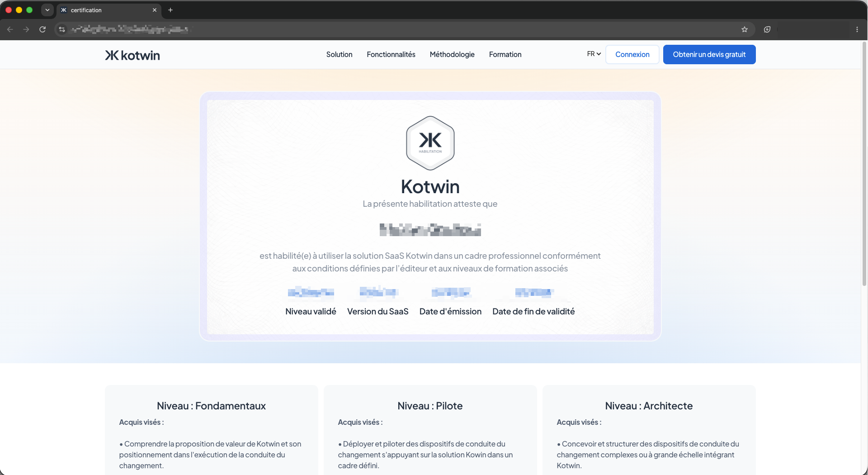Open the Méthodologie menu item
This screenshot has height=475, width=868.
(452, 54)
